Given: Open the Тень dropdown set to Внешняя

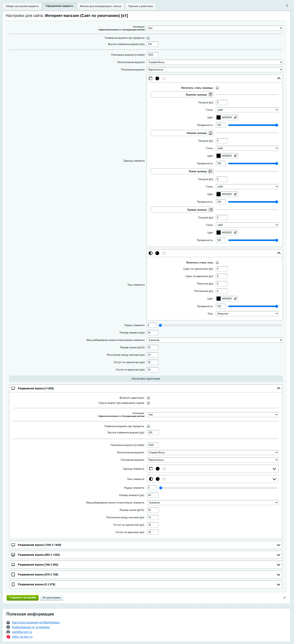Looking at the screenshot, I should coord(247,314).
